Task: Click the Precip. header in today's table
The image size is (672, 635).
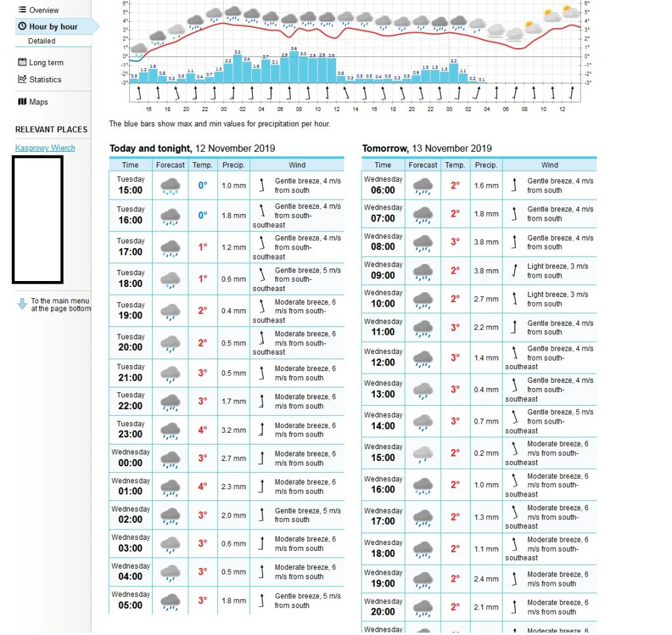Action: [x=234, y=165]
